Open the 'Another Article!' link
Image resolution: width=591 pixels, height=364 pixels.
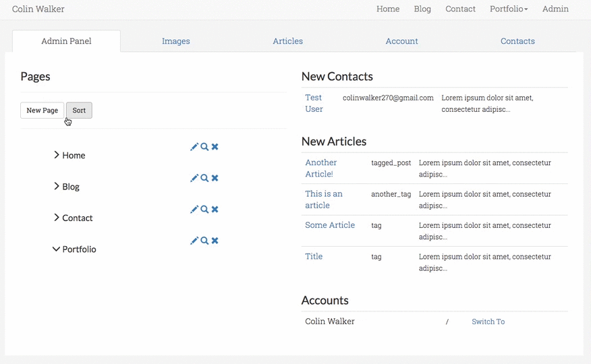tap(320, 168)
